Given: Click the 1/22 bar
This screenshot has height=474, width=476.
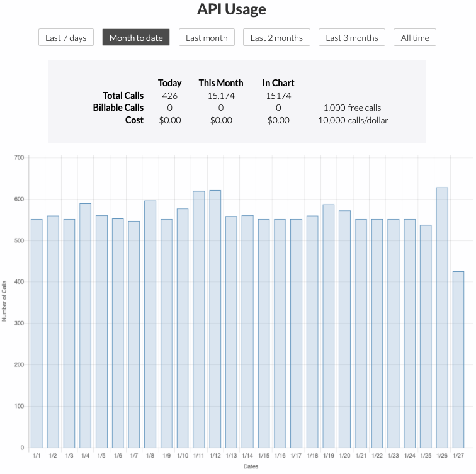Looking at the screenshot, I should click(x=377, y=334).
